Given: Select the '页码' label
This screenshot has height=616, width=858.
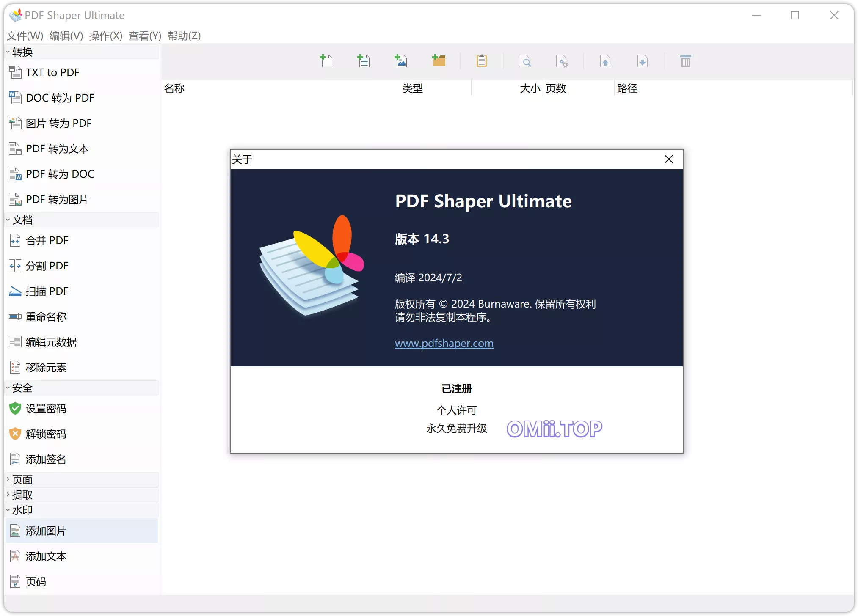Looking at the screenshot, I should (36, 582).
